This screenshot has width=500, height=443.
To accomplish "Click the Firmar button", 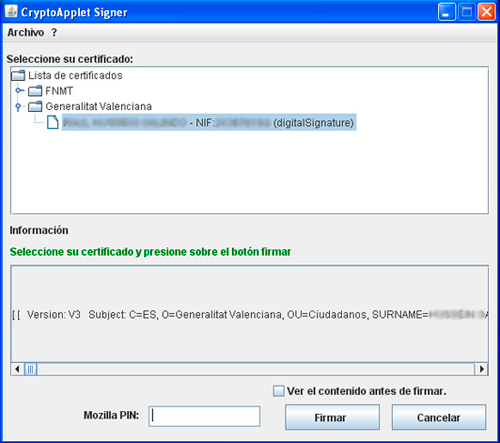I will pos(332,417).
